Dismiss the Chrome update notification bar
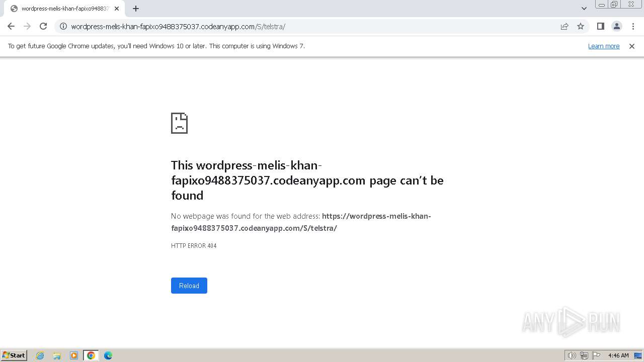The height and width of the screenshot is (362, 644). coord(632,46)
